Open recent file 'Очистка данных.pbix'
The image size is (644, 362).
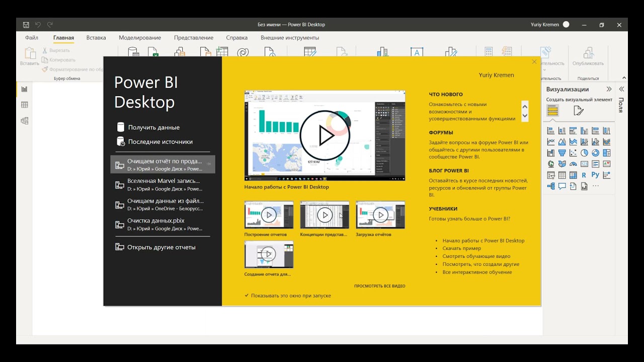pos(163,224)
